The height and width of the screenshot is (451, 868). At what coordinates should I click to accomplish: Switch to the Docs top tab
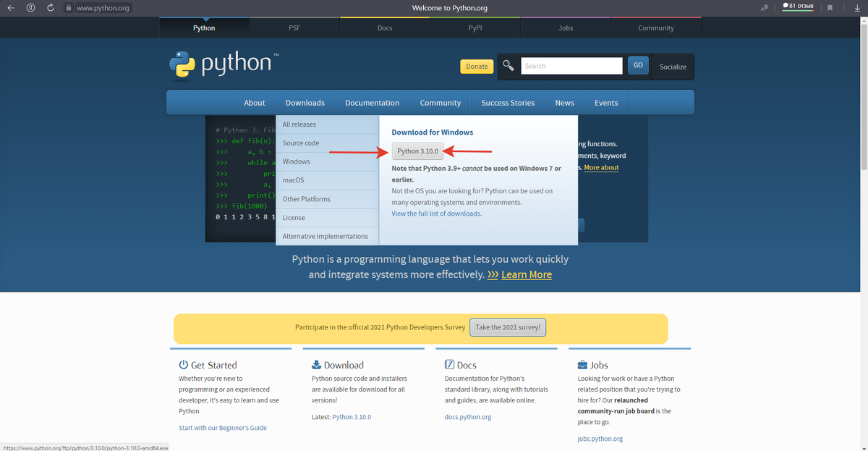pyautogui.click(x=385, y=28)
